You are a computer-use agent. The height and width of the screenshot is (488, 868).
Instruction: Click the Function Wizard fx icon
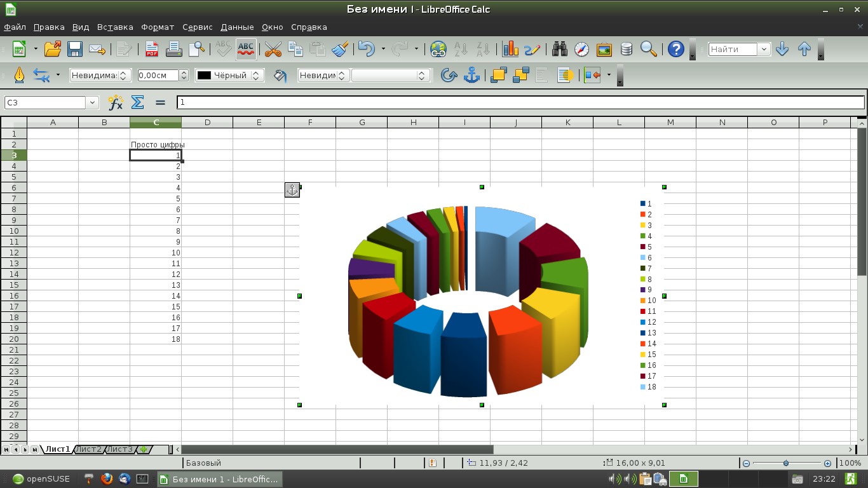tap(115, 102)
